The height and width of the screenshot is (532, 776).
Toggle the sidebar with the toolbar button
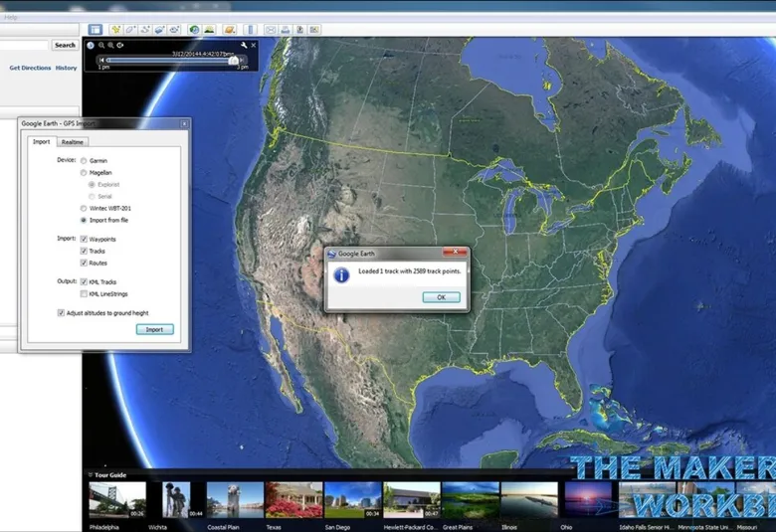(x=96, y=30)
